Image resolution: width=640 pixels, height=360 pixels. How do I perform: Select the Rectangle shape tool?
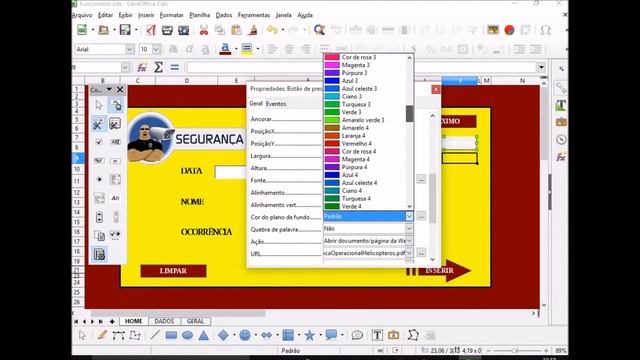pyautogui.click(x=171, y=335)
